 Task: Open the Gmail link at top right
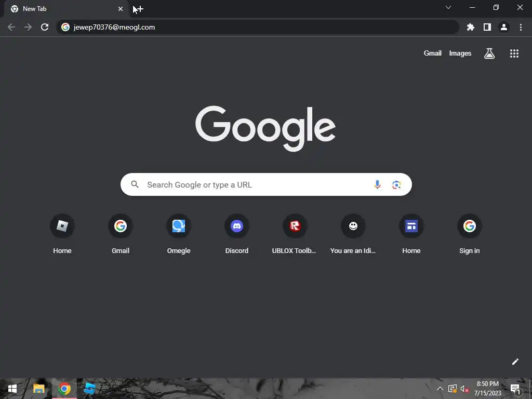coord(433,54)
